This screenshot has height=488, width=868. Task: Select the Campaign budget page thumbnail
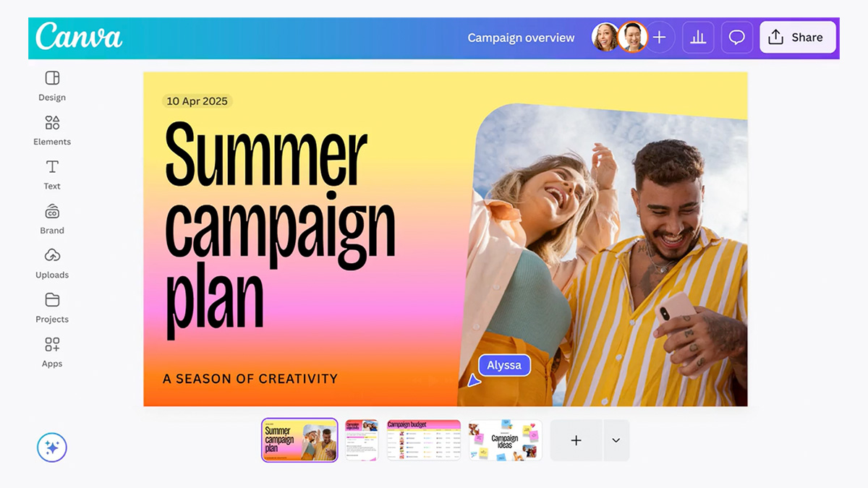pos(424,440)
